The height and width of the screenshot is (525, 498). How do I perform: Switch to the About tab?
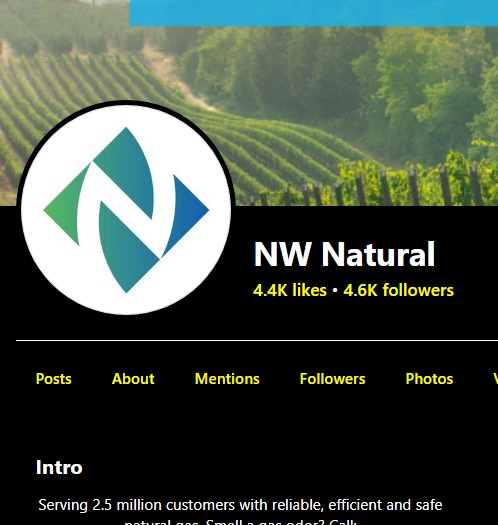coord(133,379)
